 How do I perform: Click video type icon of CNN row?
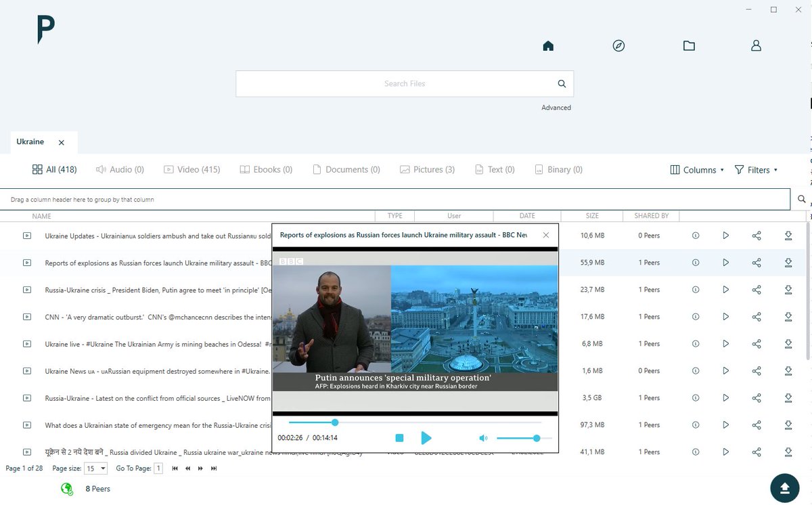27,317
